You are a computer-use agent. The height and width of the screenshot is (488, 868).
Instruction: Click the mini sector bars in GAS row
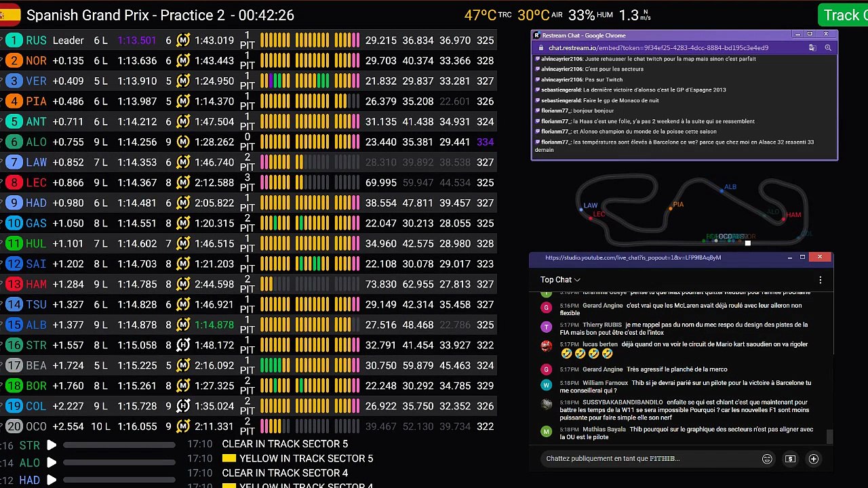coord(310,224)
